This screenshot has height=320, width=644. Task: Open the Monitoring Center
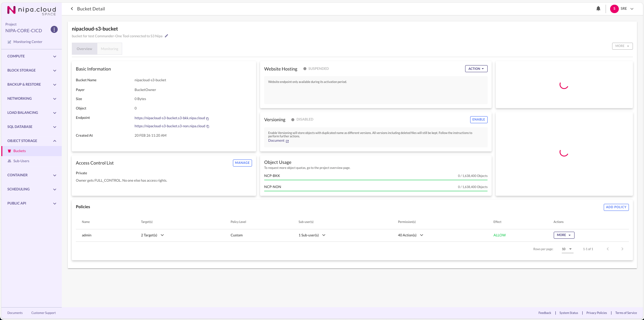[x=28, y=42]
